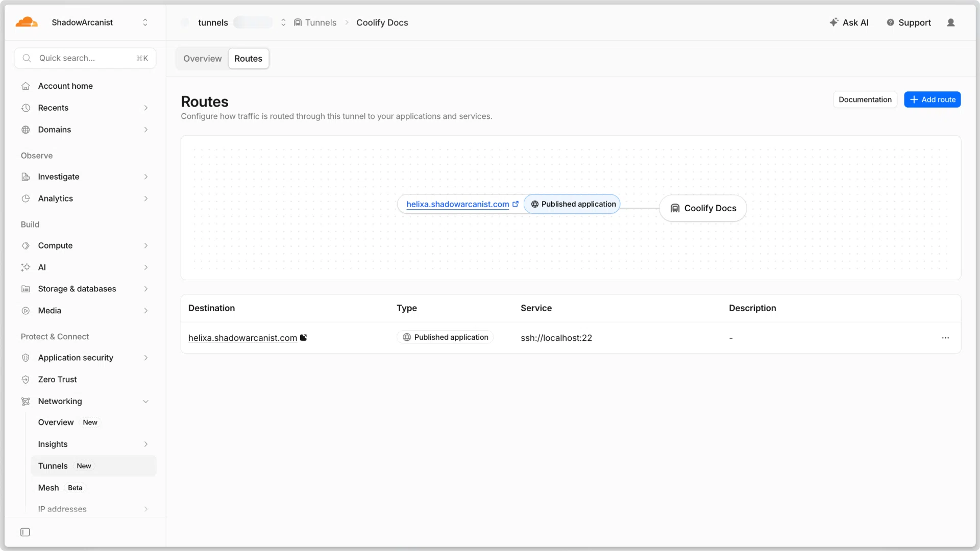Open the tunnels breadcrumb switcher arrows
This screenshot has height=551, width=980.
coord(283,22)
